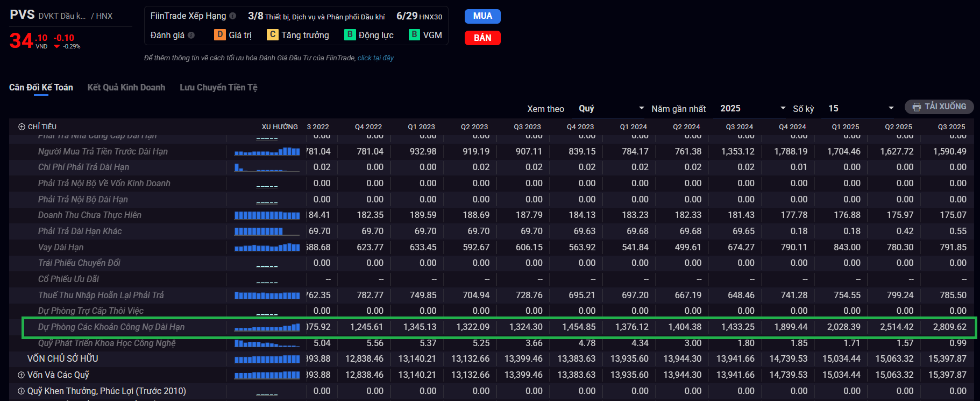Switch to the Lưu Chuyển Tiền Tệ tab
980x401 pixels.
218,88
